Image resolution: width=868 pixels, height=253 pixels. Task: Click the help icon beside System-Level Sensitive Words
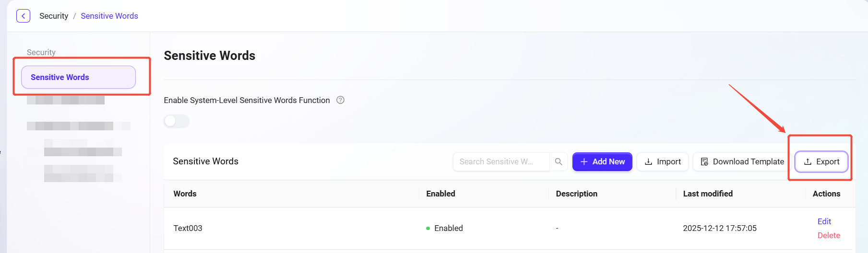click(x=340, y=100)
